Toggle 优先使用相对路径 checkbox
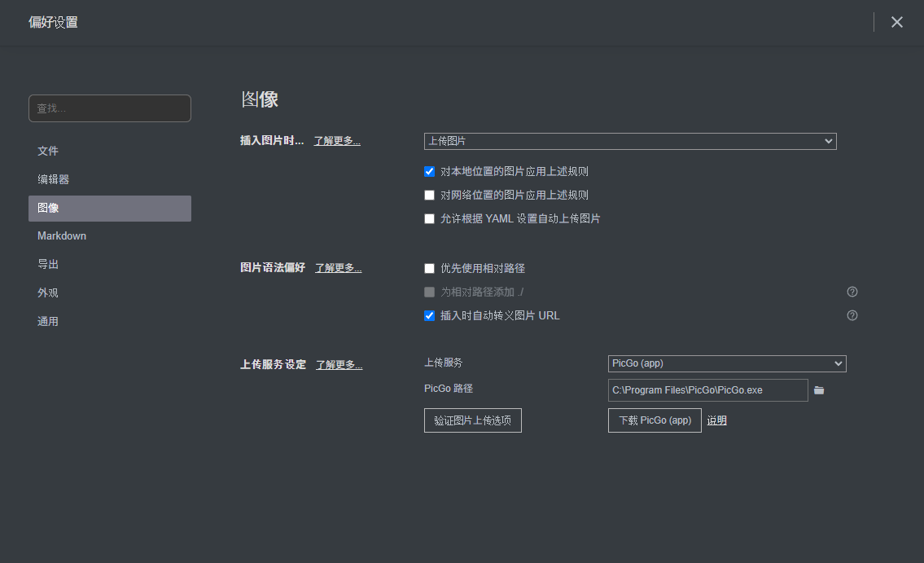This screenshot has width=924, height=563. (430, 269)
